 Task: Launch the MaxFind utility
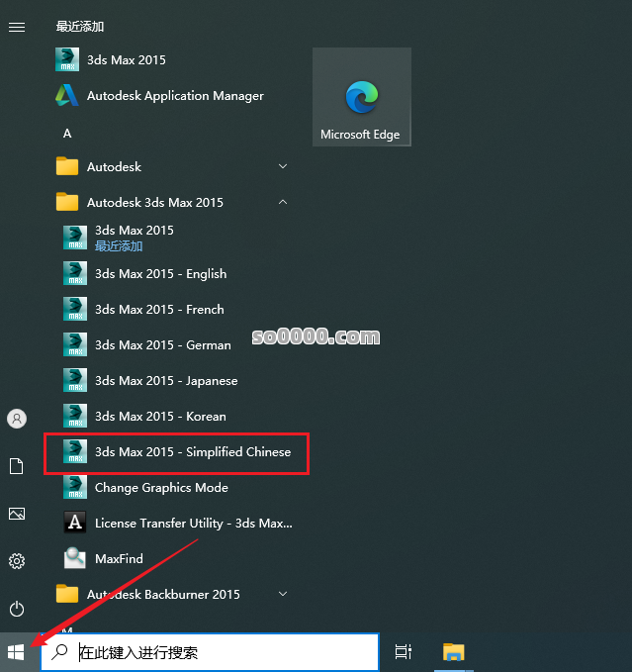(119, 559)
